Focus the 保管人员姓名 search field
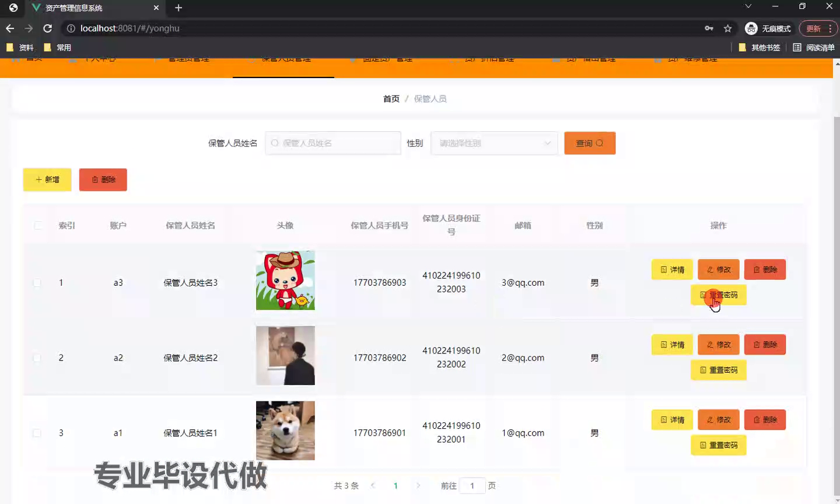Image resolution: width=840 pixels, height=504 pixels. (333, 143)
